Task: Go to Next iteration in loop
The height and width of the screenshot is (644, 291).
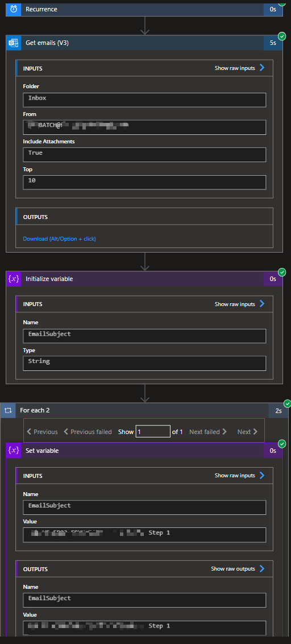Action: (247, 432)
